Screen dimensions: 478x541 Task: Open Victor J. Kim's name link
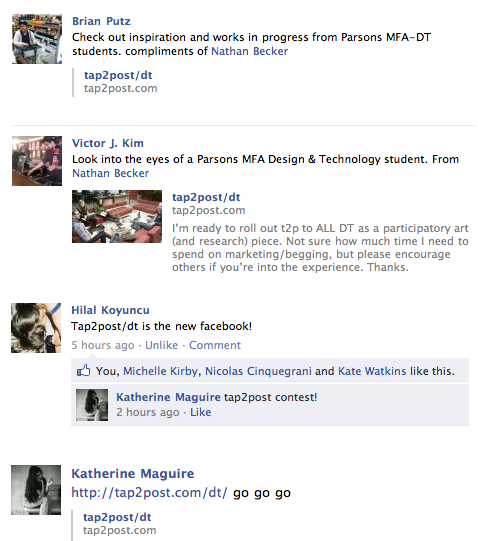click(108, 143)
